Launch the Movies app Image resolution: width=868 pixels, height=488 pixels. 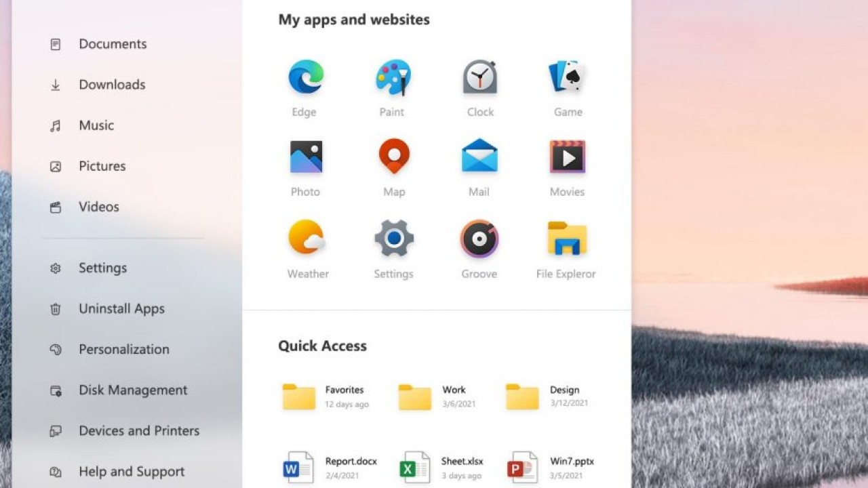[x=567, y=157]
